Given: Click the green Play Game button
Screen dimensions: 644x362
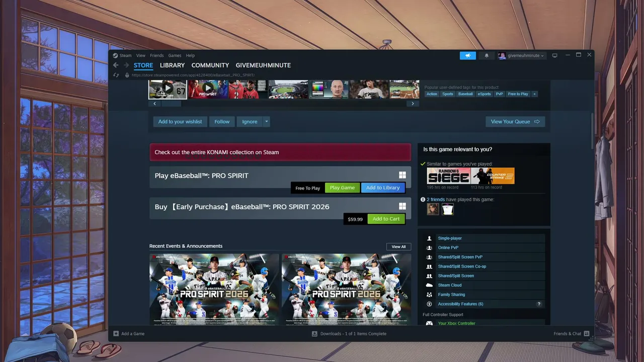Looking at the screenshot, I should pyautogui.click(x=342, y=188).
